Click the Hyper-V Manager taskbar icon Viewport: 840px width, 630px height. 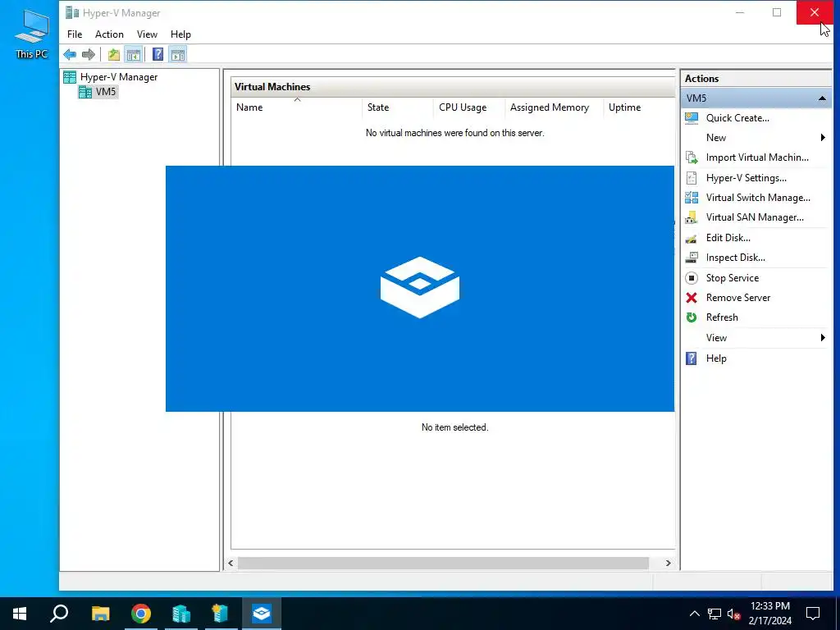click(181, 614)
